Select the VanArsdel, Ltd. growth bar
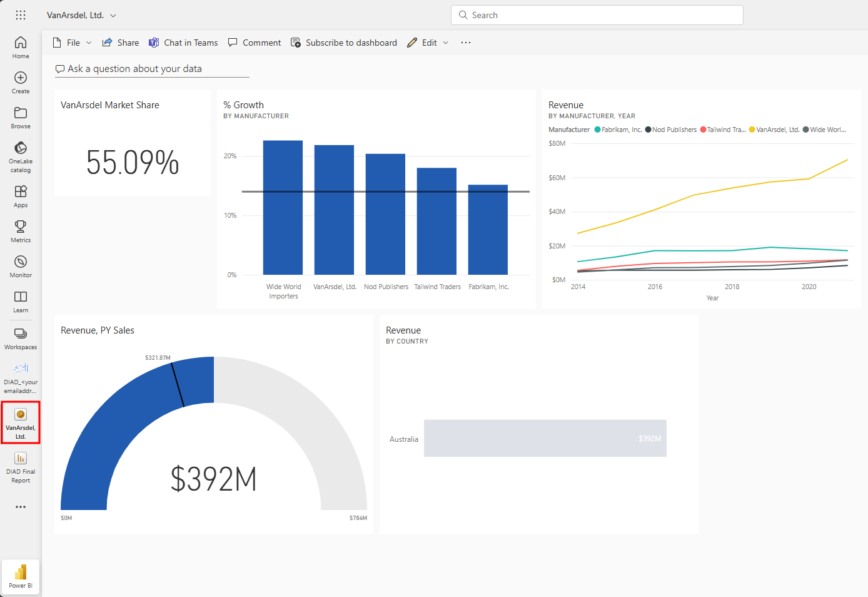Image resolution: width=868 pixels, height=597 pixels. [334, 210]
